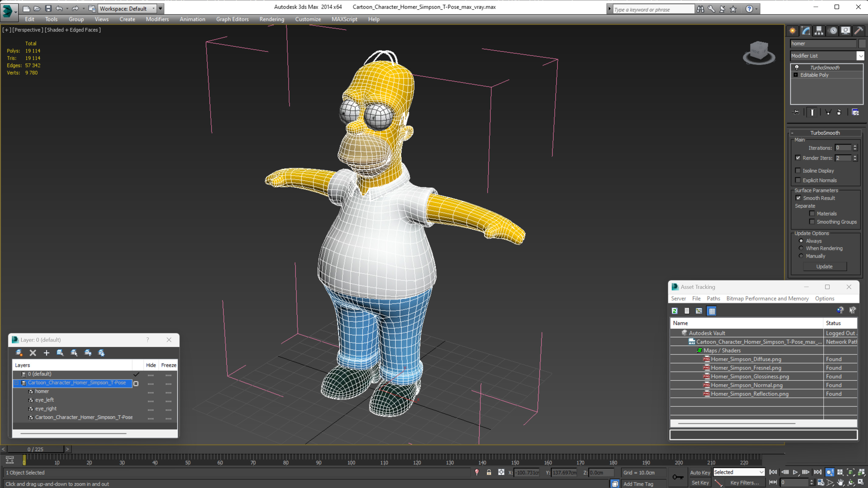Screen dimensions: 868x488
Task: Enable Isoline Display checkbox
Action: pos(798,170)
